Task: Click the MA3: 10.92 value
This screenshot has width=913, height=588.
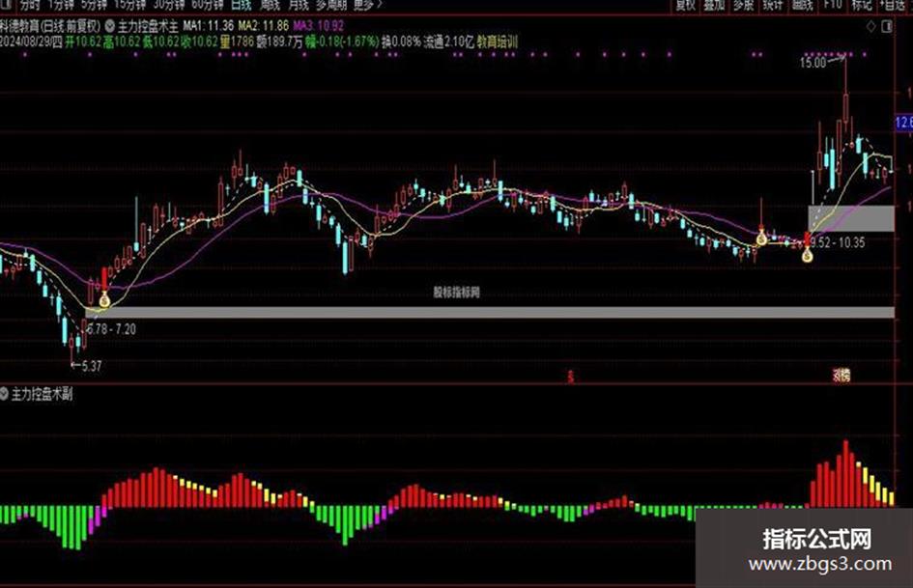Action: (319, 26)
